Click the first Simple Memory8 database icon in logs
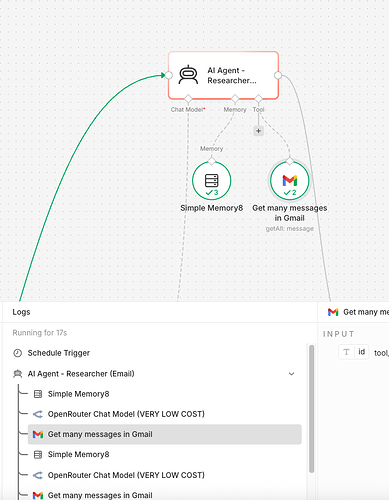 click(x=38, y=394)
